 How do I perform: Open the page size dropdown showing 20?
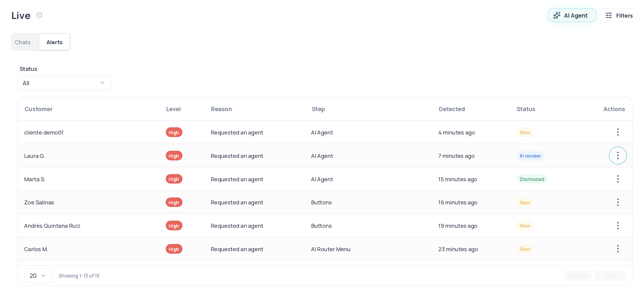pyautogui.click(x=38, y=275)
